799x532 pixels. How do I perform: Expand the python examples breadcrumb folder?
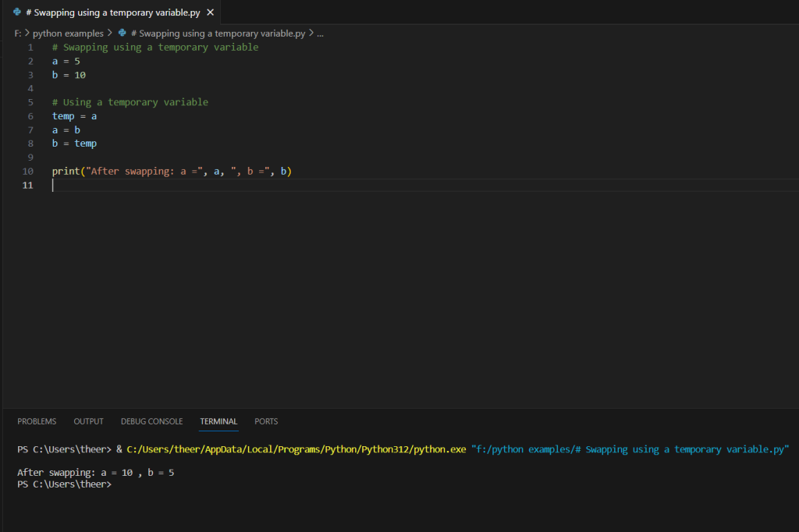tap(67, 34)
